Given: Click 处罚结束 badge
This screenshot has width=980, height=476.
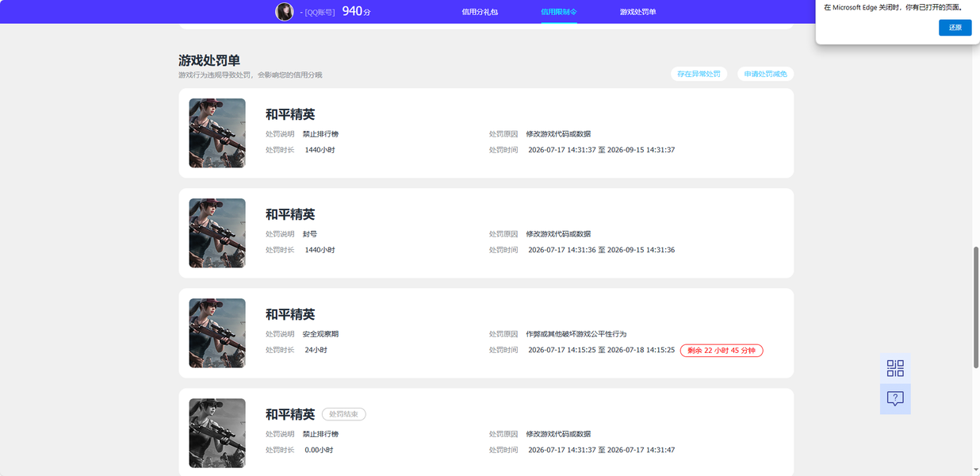Looking at the screenshot, I should 343,414.
